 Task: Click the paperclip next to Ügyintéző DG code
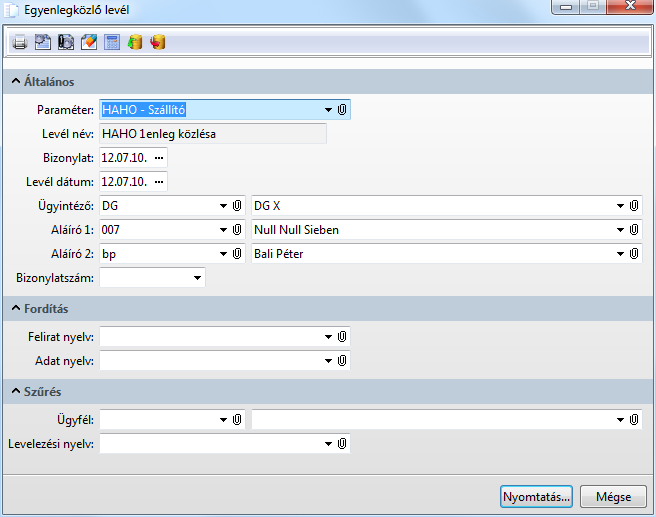click(x=237, y=205)
